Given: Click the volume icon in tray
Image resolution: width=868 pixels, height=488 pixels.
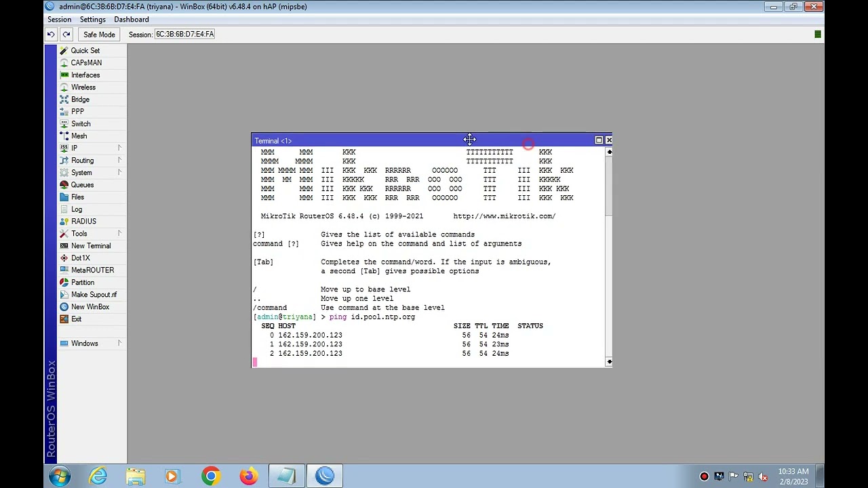Looking at the screenshot, I should coord(763,476).
